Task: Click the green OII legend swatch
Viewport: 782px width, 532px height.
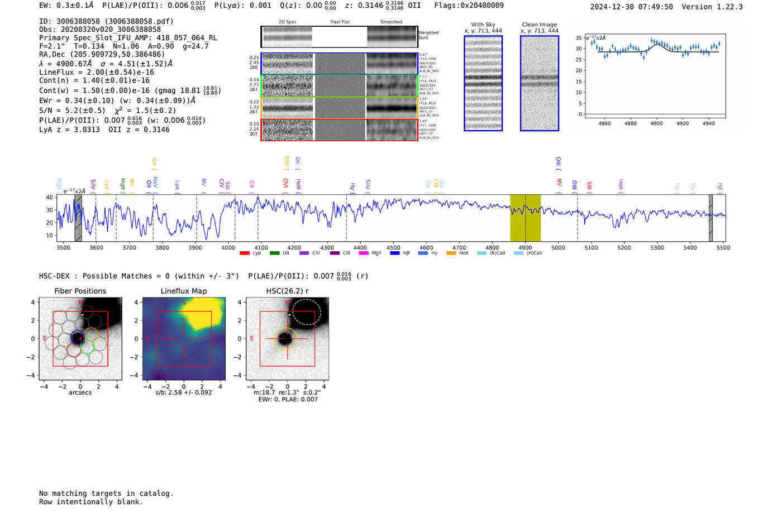Action: click(x=274, y=253)
